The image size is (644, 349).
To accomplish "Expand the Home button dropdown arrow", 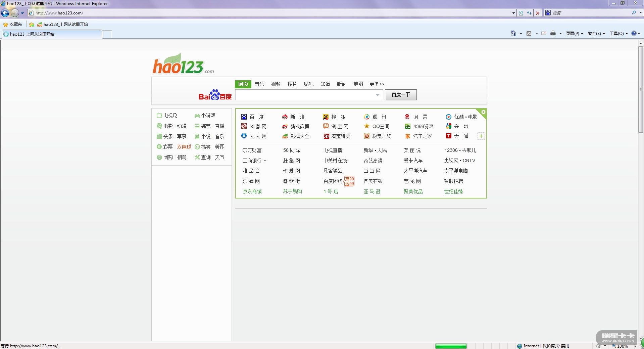I will coord(521,34).
